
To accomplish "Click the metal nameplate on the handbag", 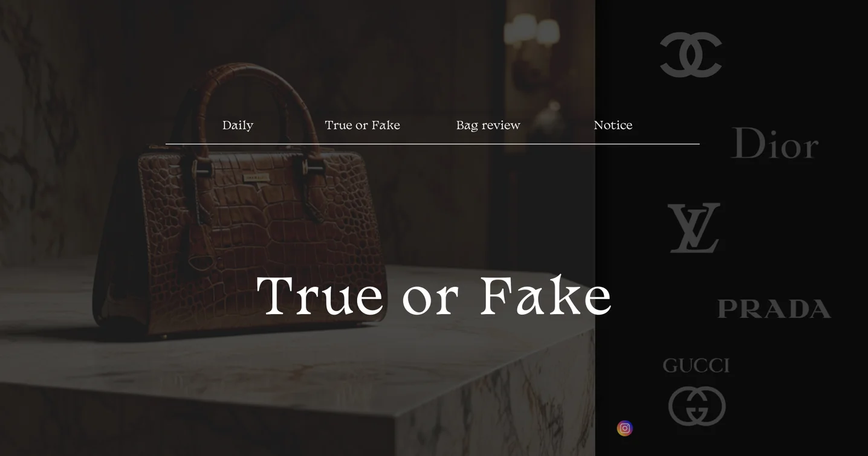I will [x=256, y=178].
